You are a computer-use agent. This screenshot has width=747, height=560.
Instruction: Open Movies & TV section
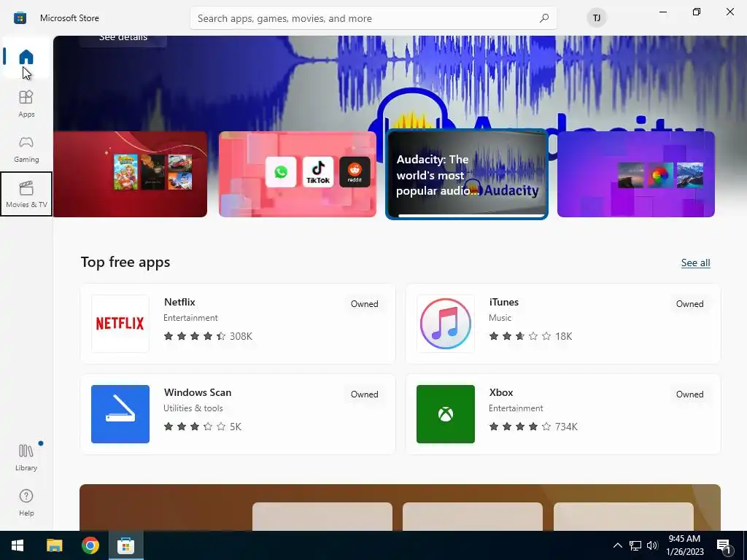pyautogui.click(x=26, y=194)
